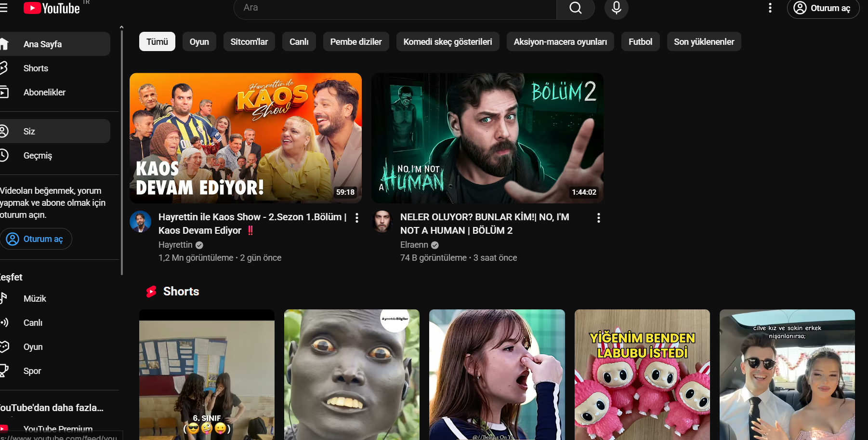Click the Shorts section heading

(181, 292)
